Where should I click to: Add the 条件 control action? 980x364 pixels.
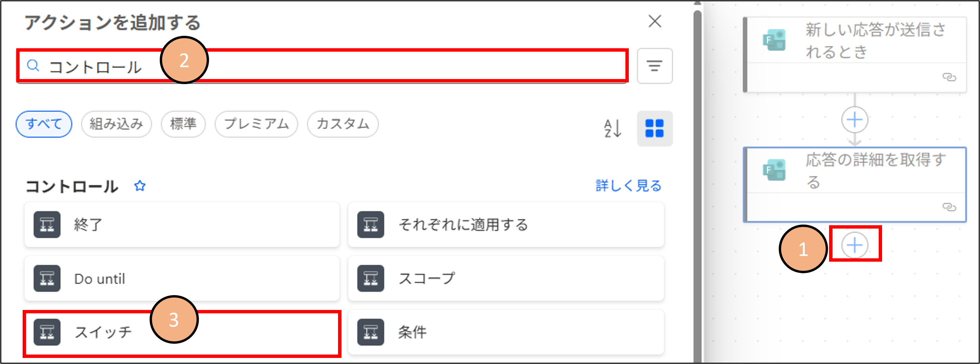tap(506, 332)
